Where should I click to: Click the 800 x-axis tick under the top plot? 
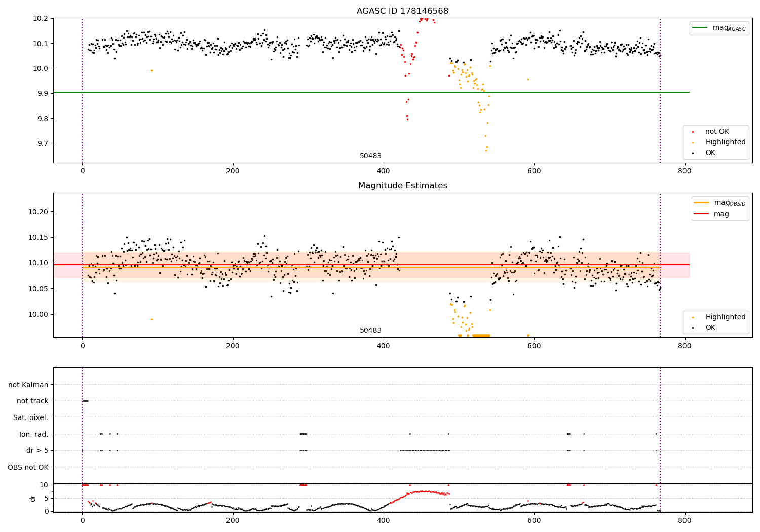685,171
